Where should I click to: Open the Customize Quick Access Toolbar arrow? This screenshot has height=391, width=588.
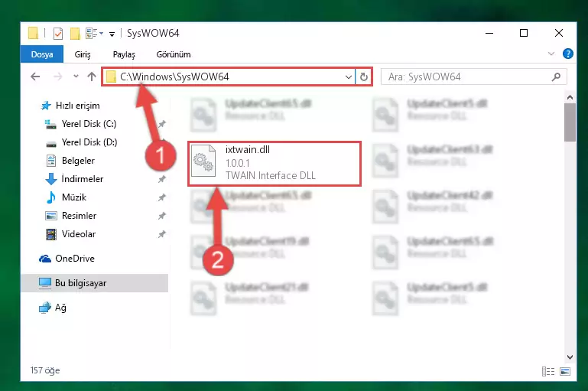[112, 34]
